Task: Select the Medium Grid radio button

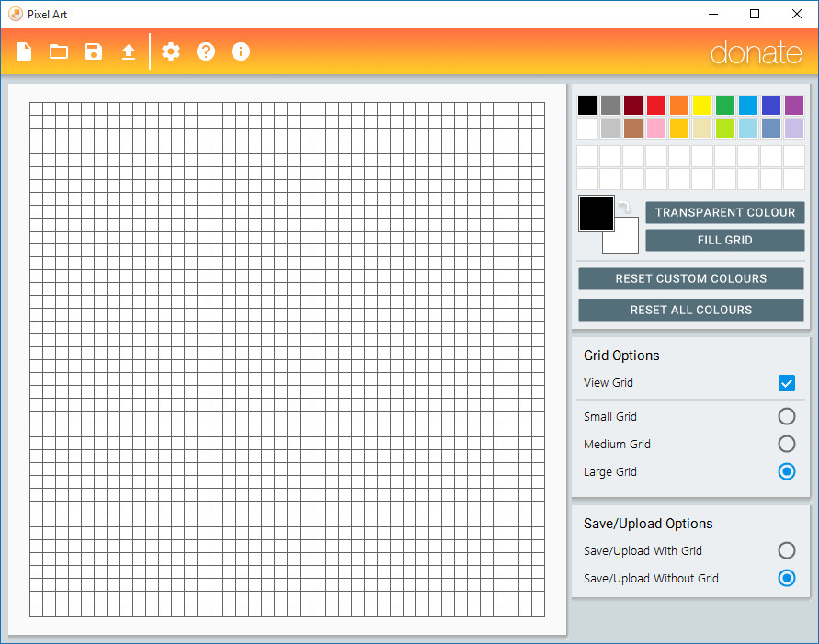Action: point(787,444)
